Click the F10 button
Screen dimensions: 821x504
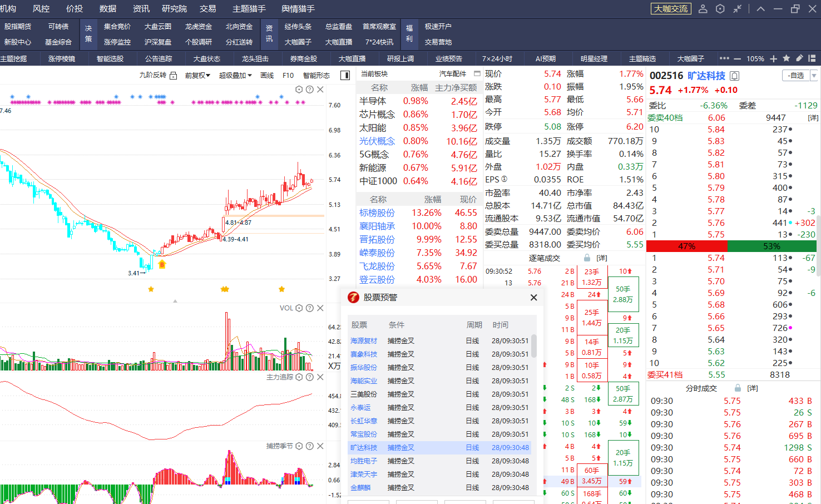coord(288,75)
